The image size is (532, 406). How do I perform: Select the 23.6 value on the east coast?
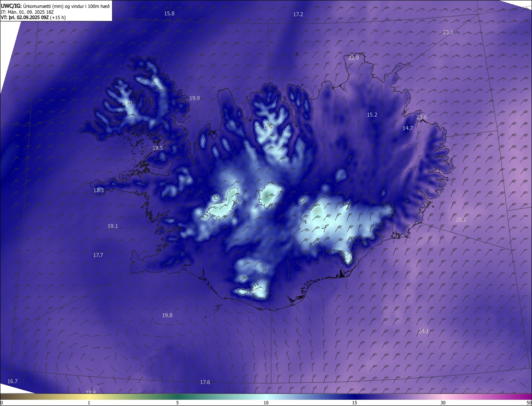pyautogui.click(x=421, y=117)
